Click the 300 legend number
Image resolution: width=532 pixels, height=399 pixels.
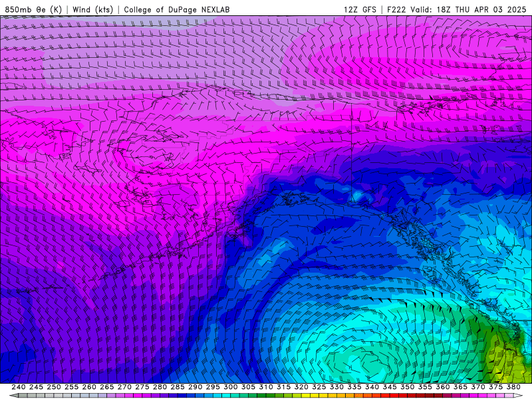click(x=230, y=387)
